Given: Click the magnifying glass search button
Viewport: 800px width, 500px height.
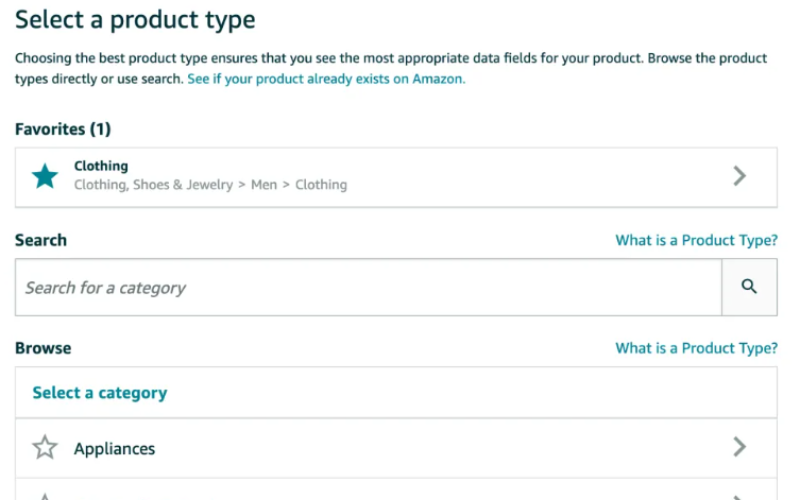Looking at the screenshot, I should click(749, 287).
